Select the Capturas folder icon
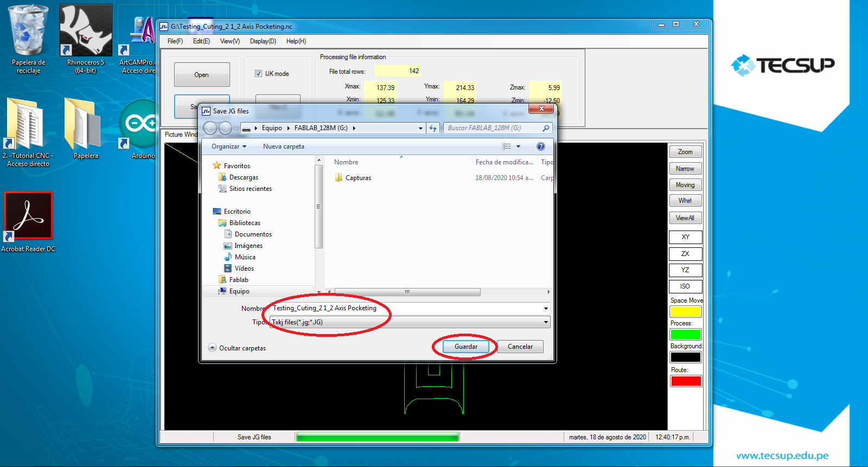 (x=339, y=178)
